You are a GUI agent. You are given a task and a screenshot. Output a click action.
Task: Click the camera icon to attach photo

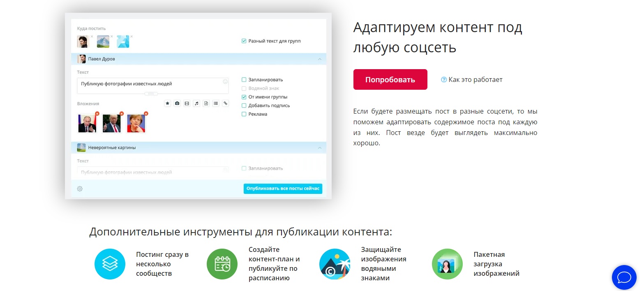[177, 103]
